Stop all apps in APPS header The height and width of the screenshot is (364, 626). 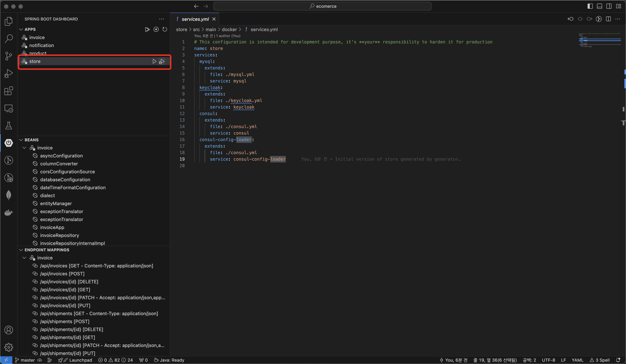pos(156,29)
